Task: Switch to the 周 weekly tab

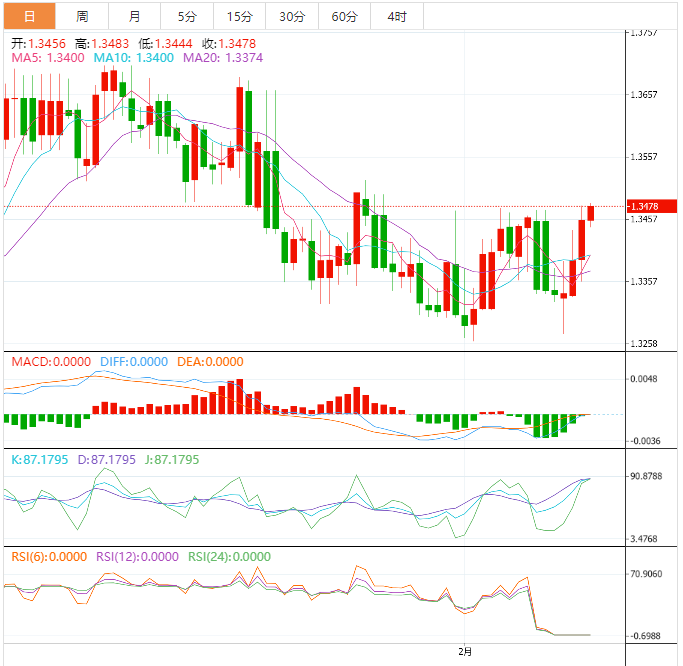Action: point(82,16)
